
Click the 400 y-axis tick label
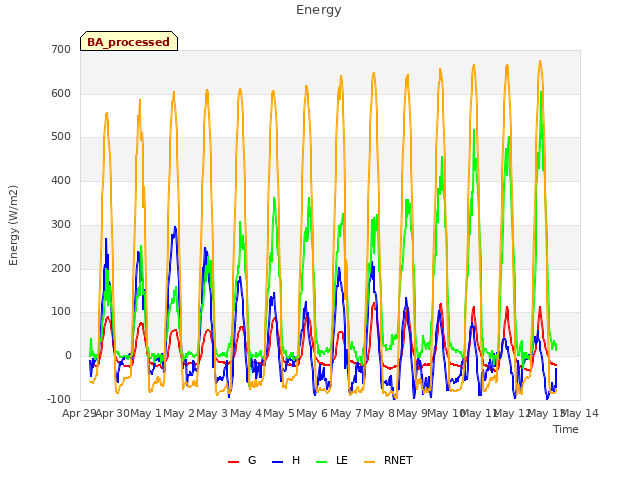point(61,180)
